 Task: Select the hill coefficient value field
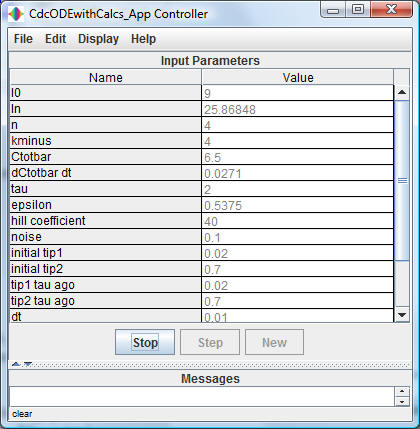coord(297,221)
